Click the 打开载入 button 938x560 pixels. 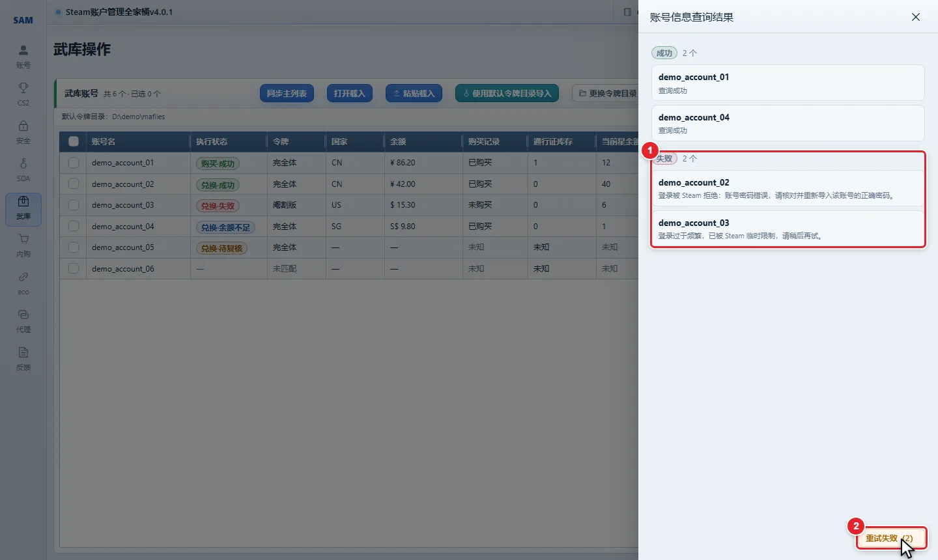click(x=350, y=93)
